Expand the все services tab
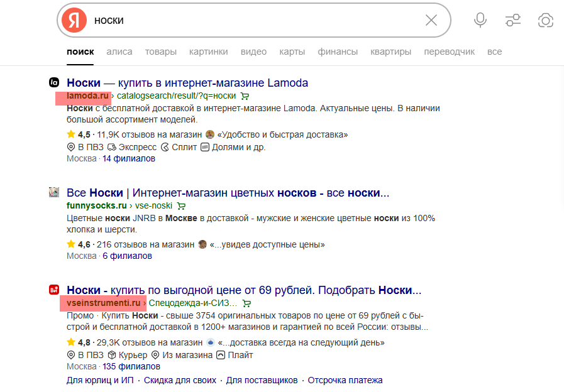This screenshot has width=564, height=392. pyautogui.click(x=495, y=52)
